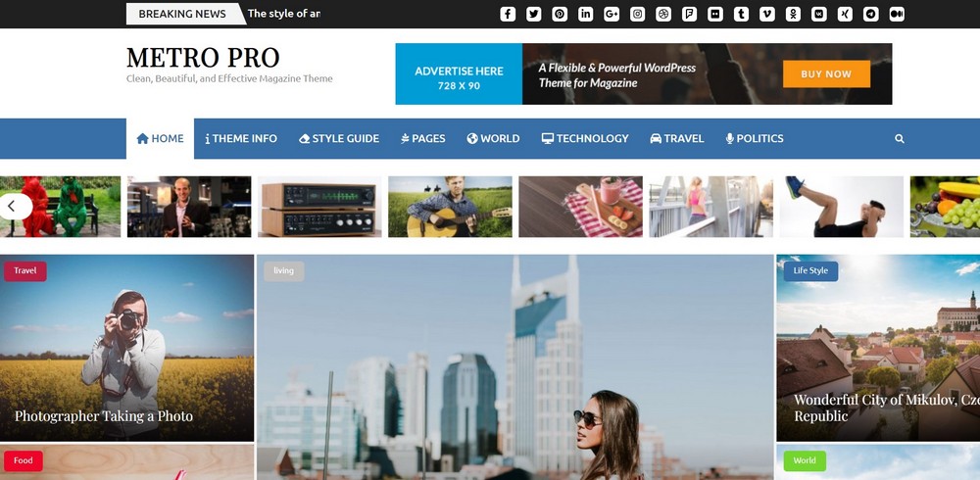Click the Flexible & Powerful WordPress Theme banner text
The height and width of the screenshot is (480, 980).
[x=616, y=75]
